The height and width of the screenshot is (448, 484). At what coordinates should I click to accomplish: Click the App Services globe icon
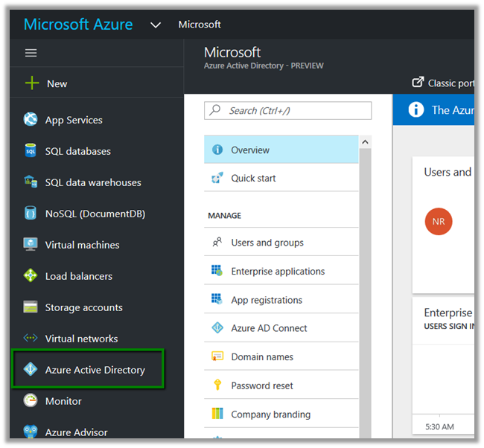point(31,120)
